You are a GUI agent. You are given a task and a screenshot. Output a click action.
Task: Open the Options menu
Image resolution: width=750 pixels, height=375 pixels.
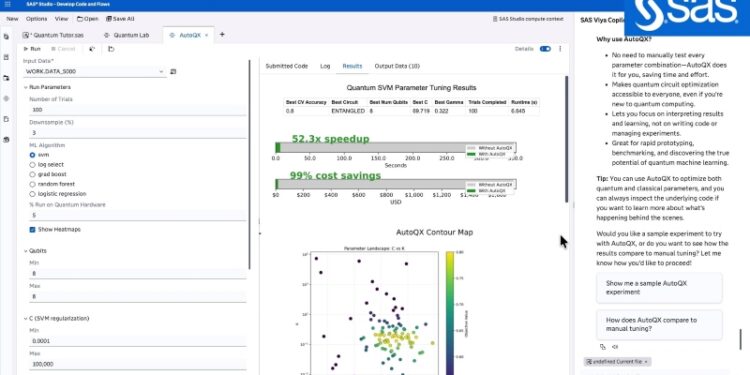[36, 19]
